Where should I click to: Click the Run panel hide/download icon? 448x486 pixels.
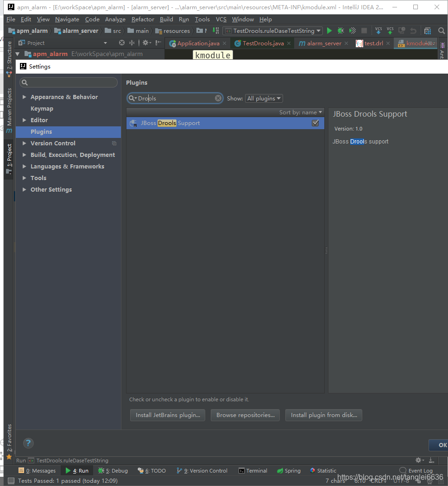[x=432, y=460]
